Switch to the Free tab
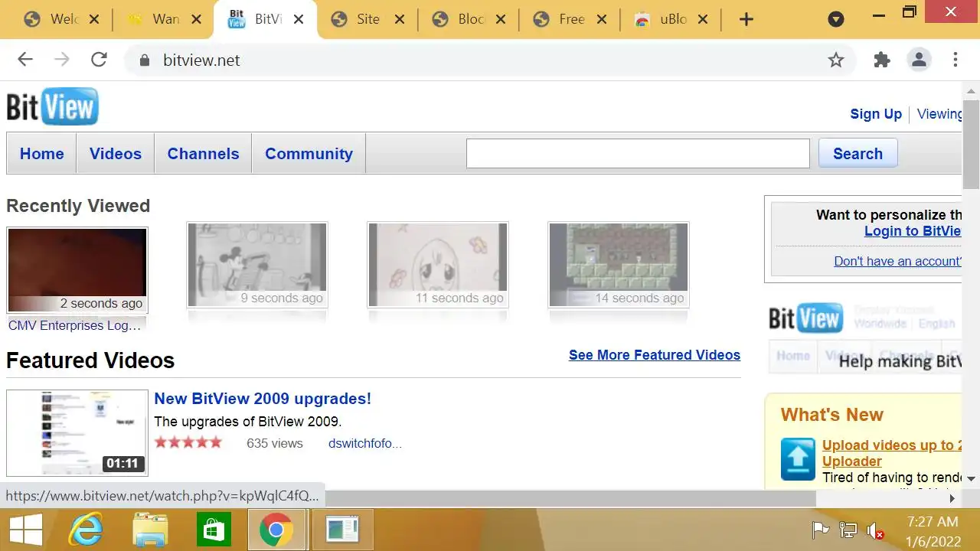 click(x=570, y=19)
